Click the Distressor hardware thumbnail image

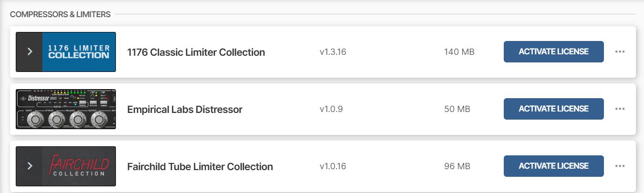pyautogui.click(x=66, y=109)
